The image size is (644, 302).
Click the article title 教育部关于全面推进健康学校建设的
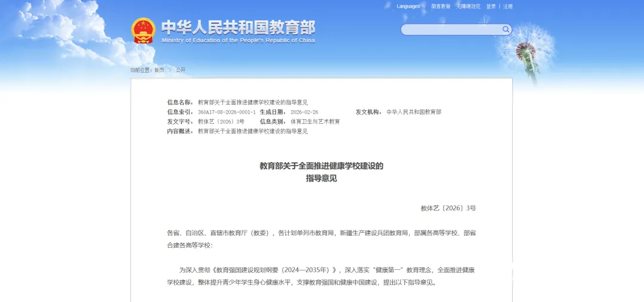pos(321,167)
